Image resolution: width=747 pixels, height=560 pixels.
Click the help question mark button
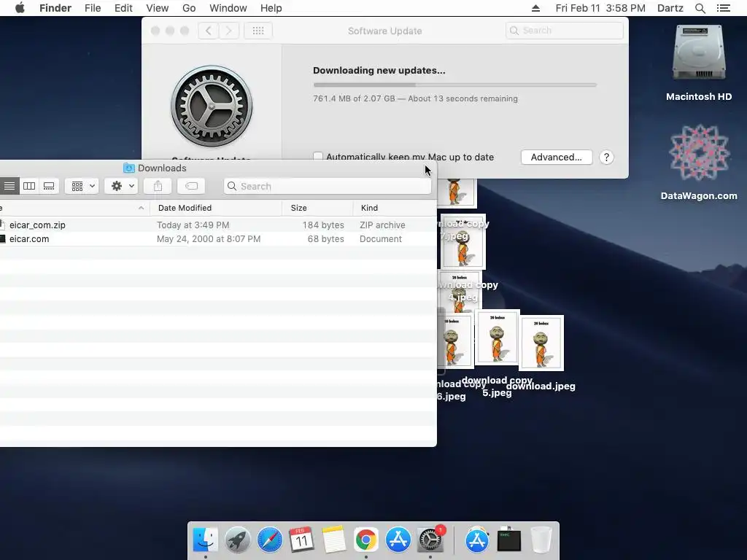click(606, 157)
